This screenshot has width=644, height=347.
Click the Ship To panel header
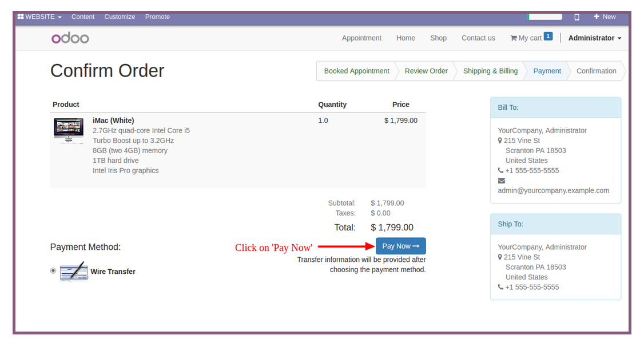(555, 224)
